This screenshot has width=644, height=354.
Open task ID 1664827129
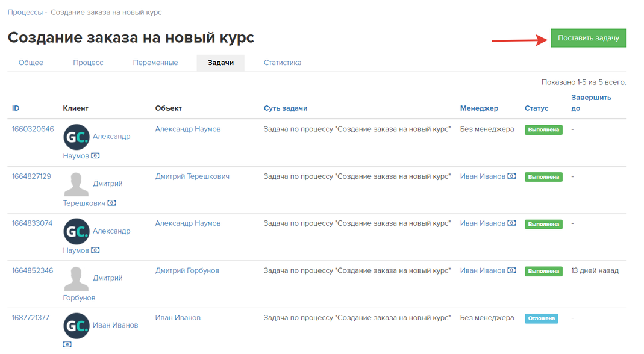[x=31, y=176]
